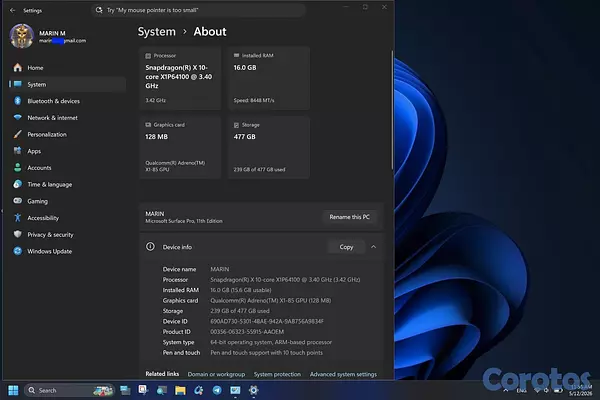Open File Explorer from the taskbar
This screenshot has width=600, height=400.
pyautogui.click(x=180, y=390)
